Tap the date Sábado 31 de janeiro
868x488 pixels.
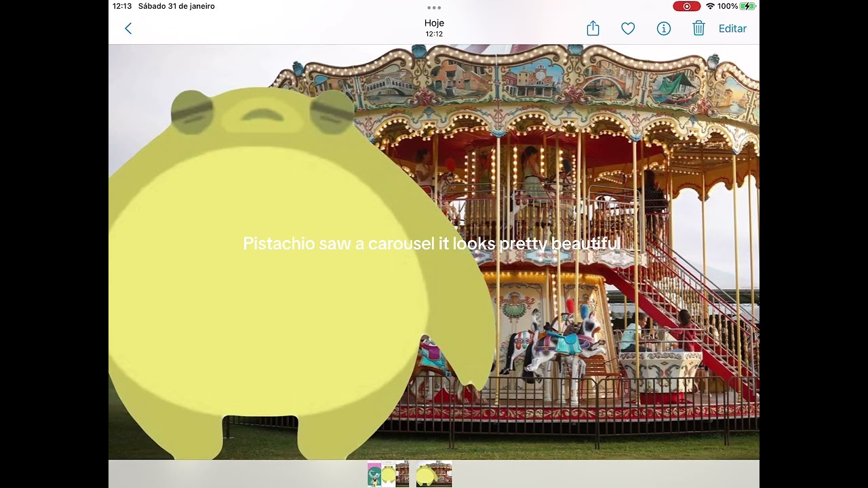coord(176,6)
